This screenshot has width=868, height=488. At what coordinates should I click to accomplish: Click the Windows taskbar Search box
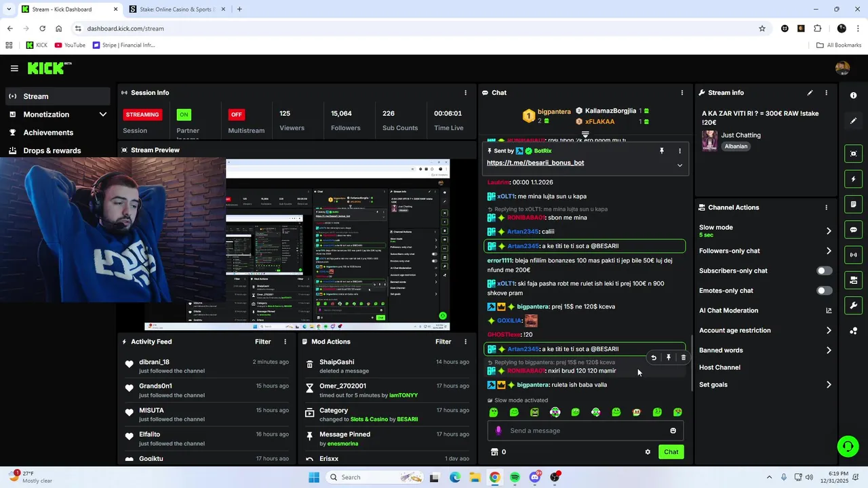375,477
